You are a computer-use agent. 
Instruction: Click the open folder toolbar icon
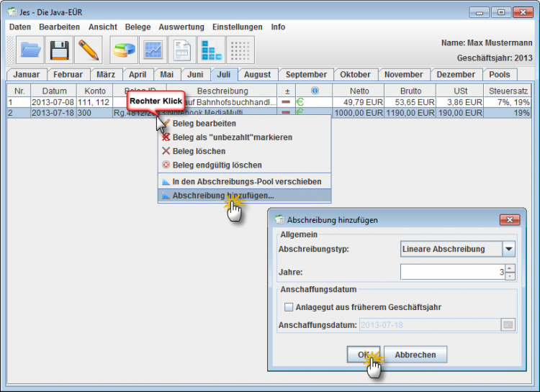click(30, 50)
